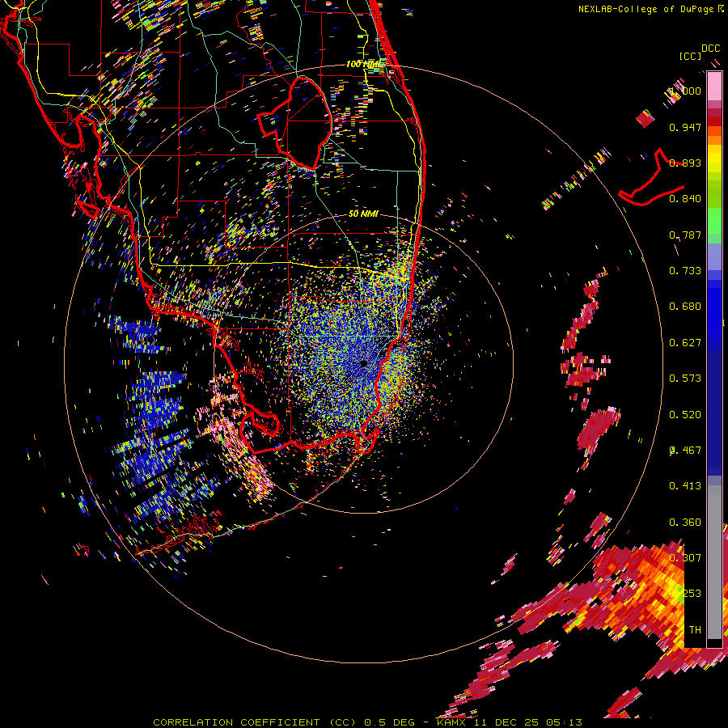This screenshot has width=728, height=728.
Task: Click the 0.947 scale value
Action: [x=685, y=127]
